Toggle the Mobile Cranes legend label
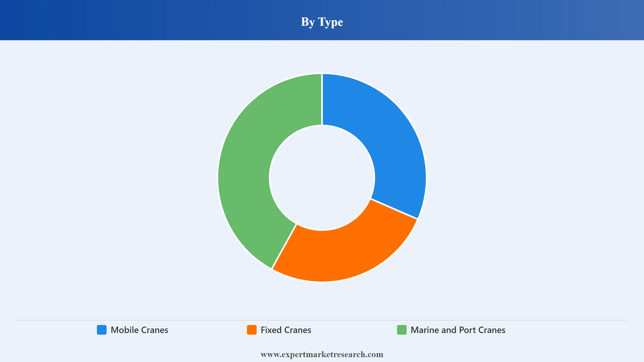644x362 pixels. coord(140,330)
